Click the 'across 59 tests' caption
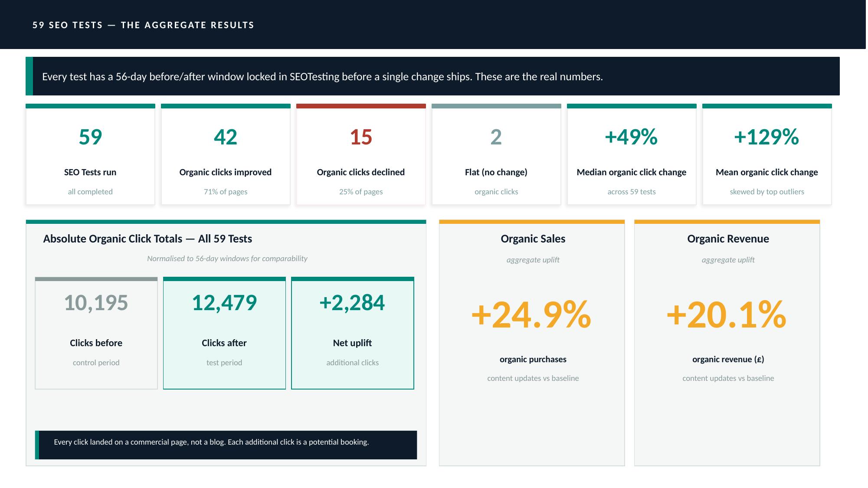This screenshot has width=868, height=488. coord(632,192)
